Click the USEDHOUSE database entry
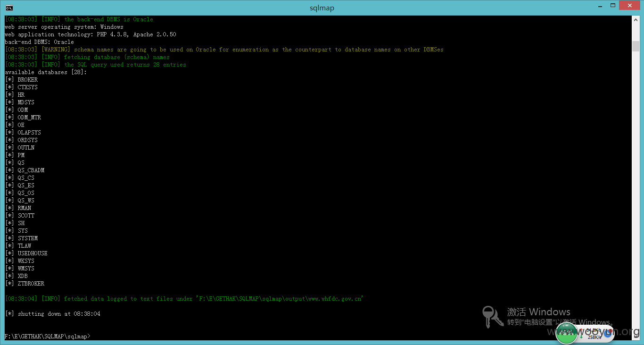This screenshot has width=644, height=345. (x=26, y=253)
